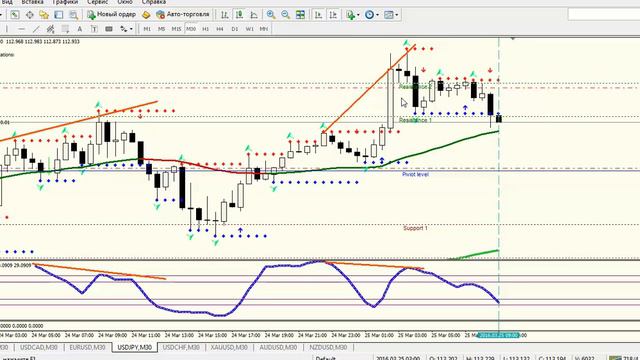Select the vertical line tool
This screenshot has height=360, width=640.
pos(7,29)
